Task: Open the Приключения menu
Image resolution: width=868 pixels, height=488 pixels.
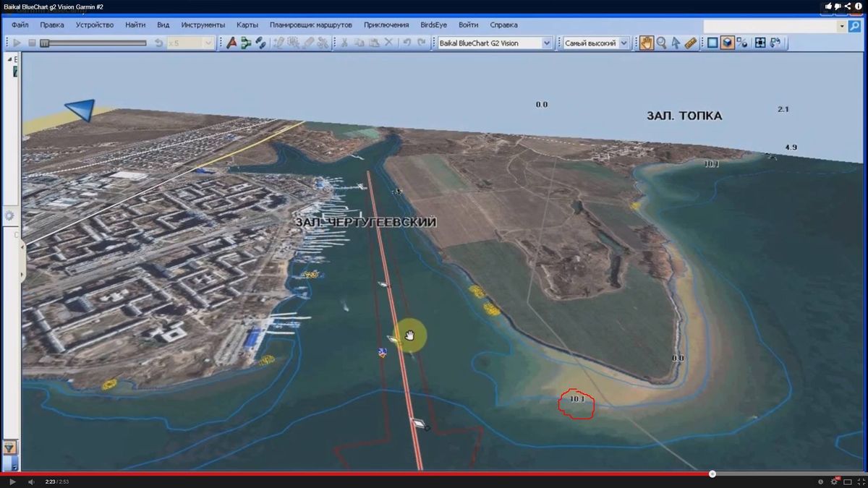Action: click(386, 25)
